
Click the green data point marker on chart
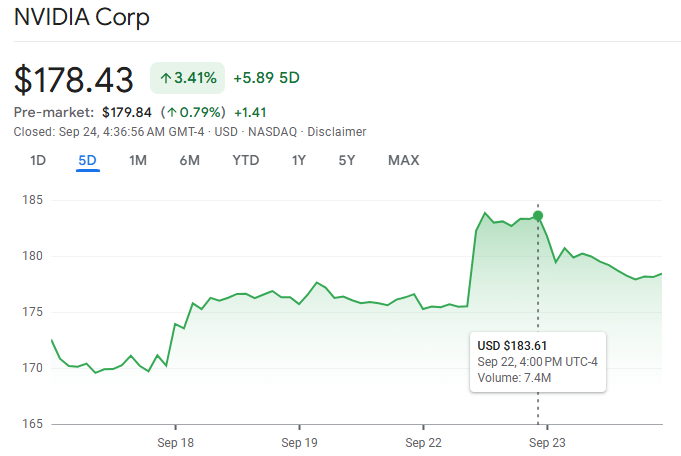tap(538, 215)
